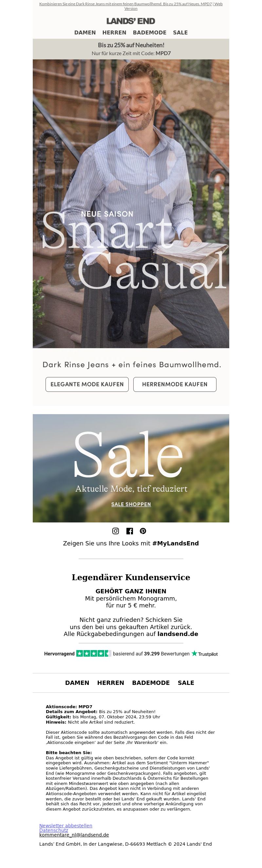Image resolution: width=262 pixels, height=868 pixels.
Task: Select BADEMODE in the footer navigation
Action: click(151, 683)
